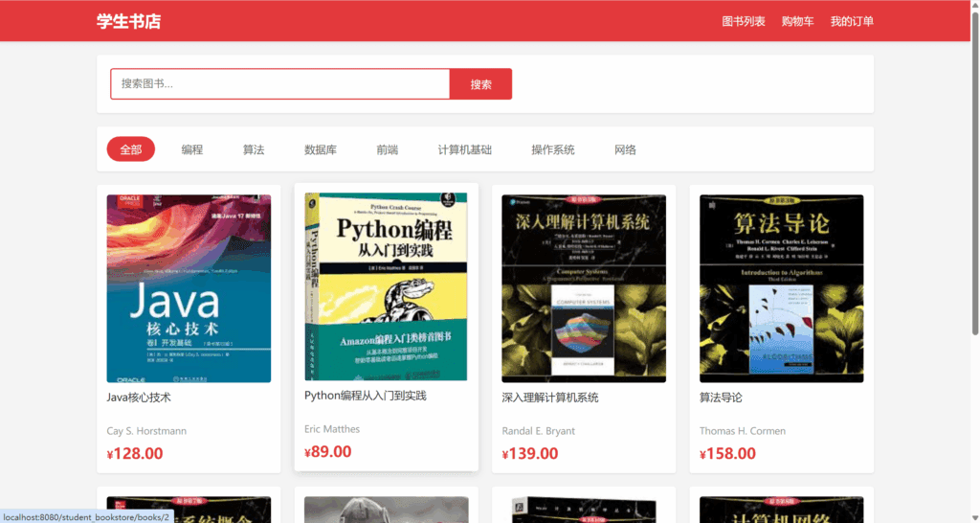Click the 学生书店 site logo
Viewport: 980px width, 523px height.
pos(128,21)
